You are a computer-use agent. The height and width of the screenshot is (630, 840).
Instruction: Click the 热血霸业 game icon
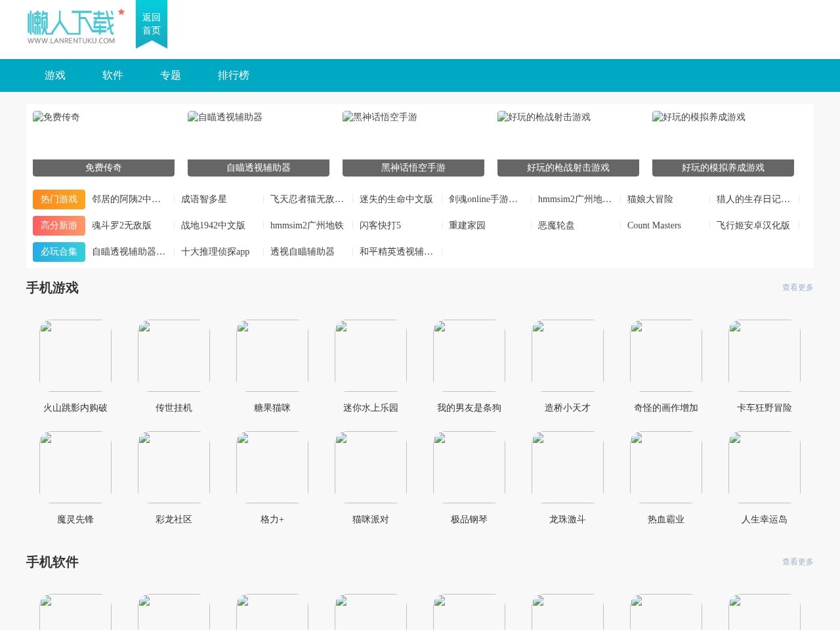point(666,467)
